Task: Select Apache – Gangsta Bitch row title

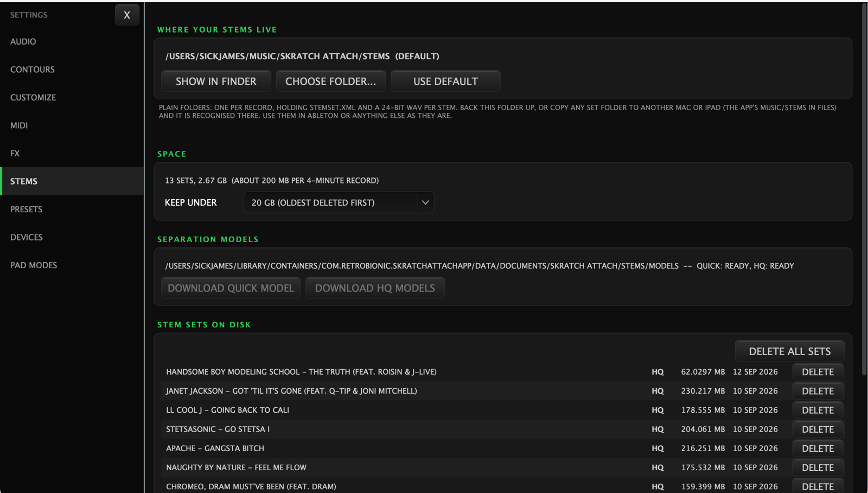Action: click(x=215, y=448)
